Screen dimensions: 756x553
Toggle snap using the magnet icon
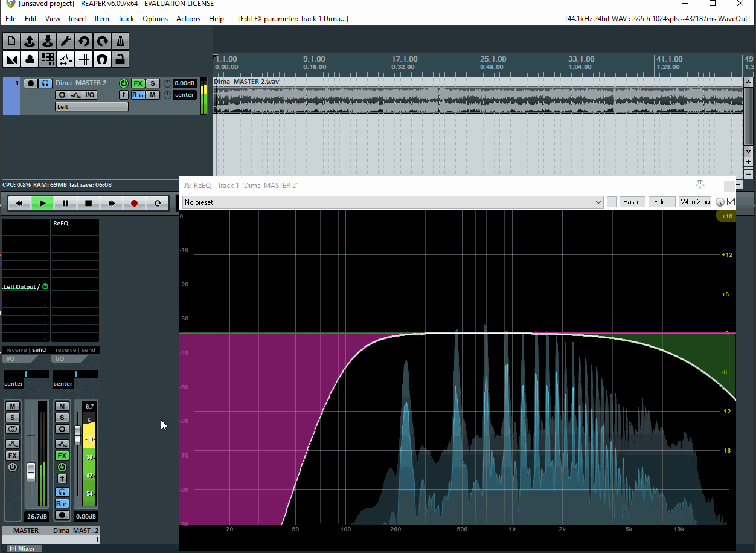(x=102, y=59)
